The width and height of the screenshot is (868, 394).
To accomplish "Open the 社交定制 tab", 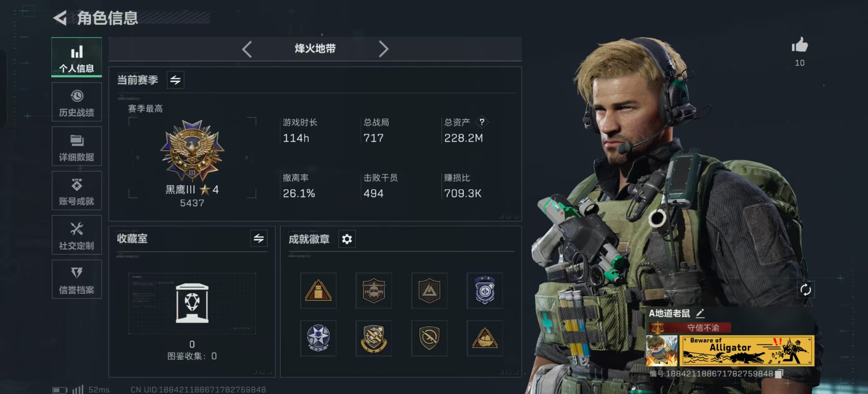I will pos(76,235).
